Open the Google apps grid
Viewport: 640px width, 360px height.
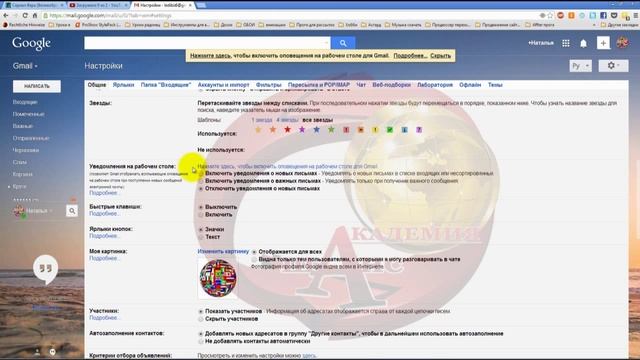point(566,43)
